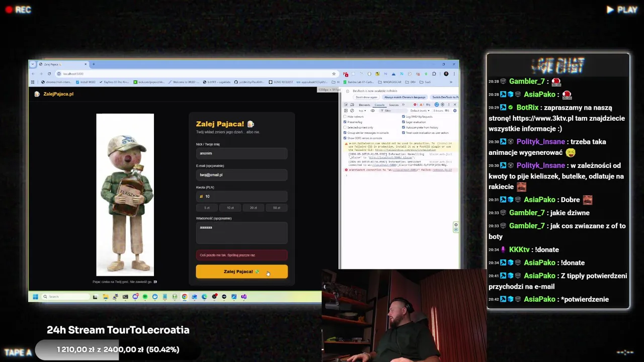Toggle Selected context only checkbox
Viewport: 644px width, 362px height.
(345, 127)
